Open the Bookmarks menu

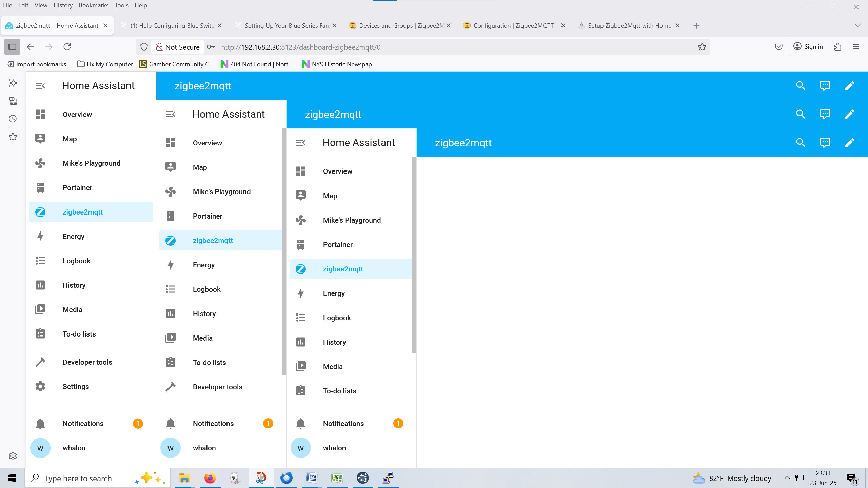point(94,5)
